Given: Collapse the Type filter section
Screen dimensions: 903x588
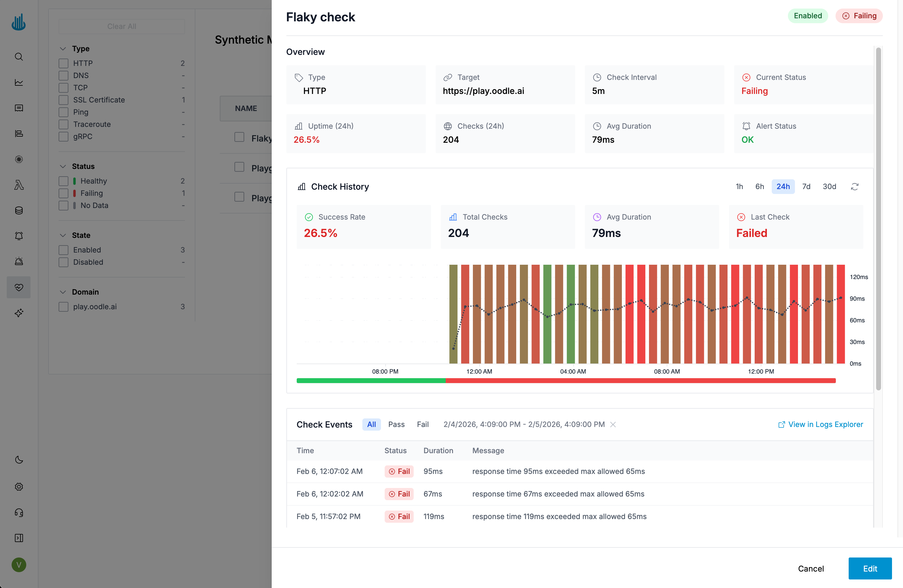Looking at the screenshot, I should pyautogui.click(x=63, y=48).
